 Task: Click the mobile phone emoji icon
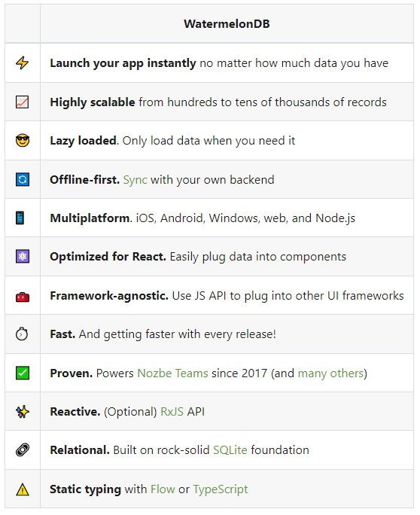pos(20,218)
